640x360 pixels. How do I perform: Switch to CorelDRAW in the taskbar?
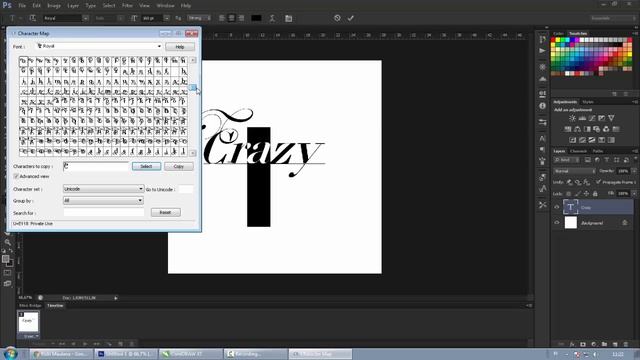click(x=190, y=354)
